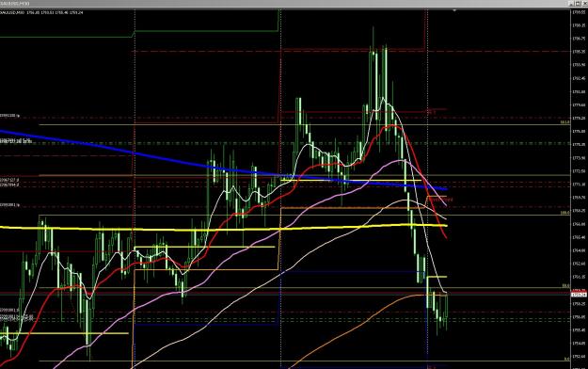588x369 pixels.
Task: Close the chart window
Action: (x=584, y=4)
